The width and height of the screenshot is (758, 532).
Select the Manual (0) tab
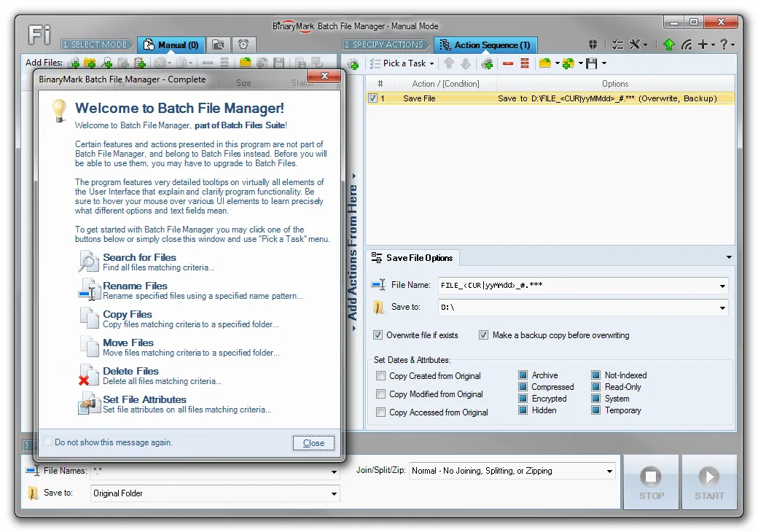point(171,45)
